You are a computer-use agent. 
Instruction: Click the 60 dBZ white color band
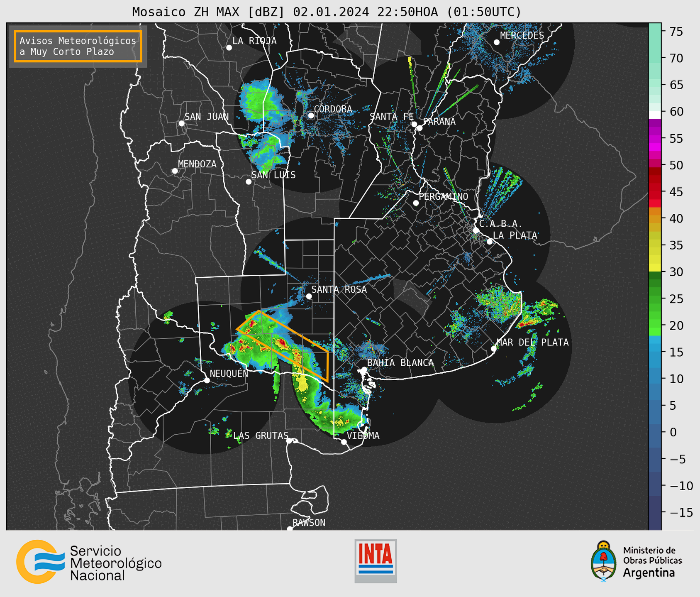[655, 115]
